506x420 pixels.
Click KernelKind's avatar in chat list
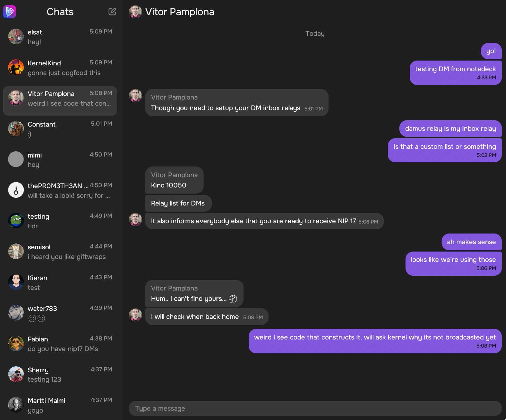tap(16, 67)
